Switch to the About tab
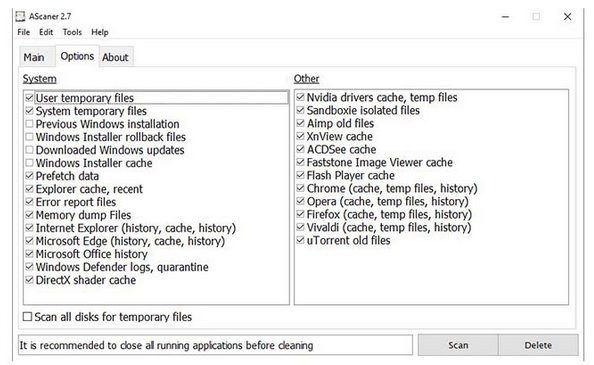 click(x=116, y=57)
